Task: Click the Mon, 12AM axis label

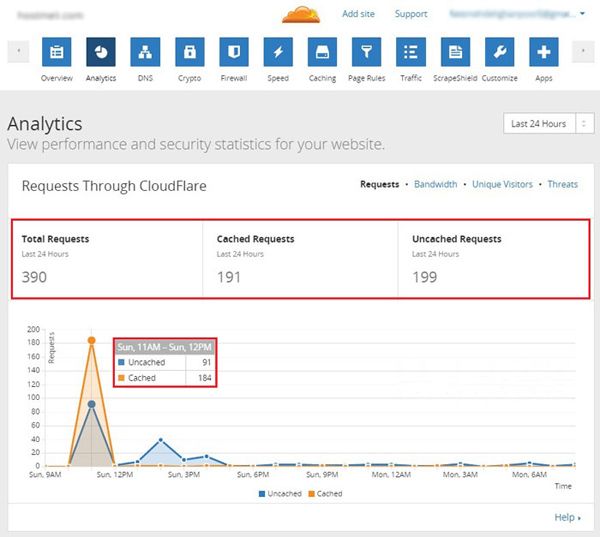Action: pyautogui.click(x=391, y=475)
